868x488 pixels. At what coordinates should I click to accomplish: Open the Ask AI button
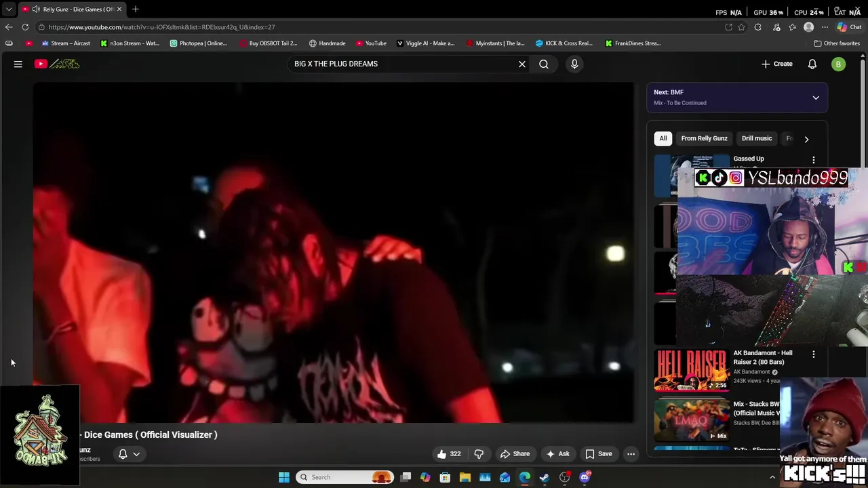pyautogui.click(x=557, y=454)
